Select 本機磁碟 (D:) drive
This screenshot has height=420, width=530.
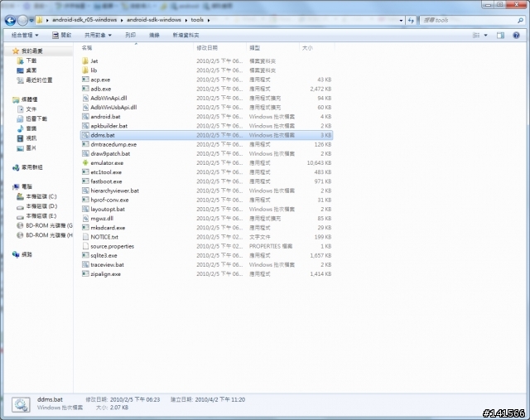point(41,206)
